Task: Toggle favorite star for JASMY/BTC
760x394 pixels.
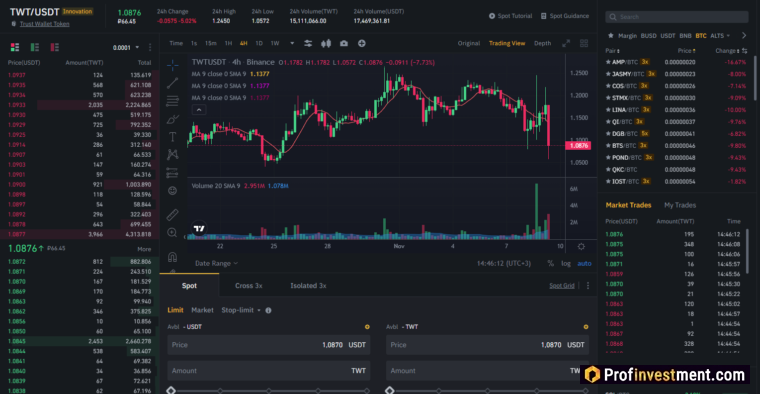Action: point(608,74)
